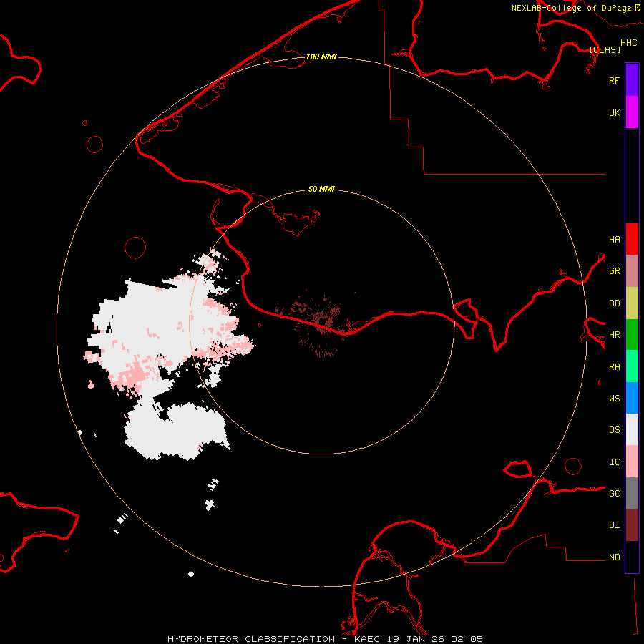Select the IC pink legend swatch
The height and width of the screenshot is (644, 644).
[632, 462]
